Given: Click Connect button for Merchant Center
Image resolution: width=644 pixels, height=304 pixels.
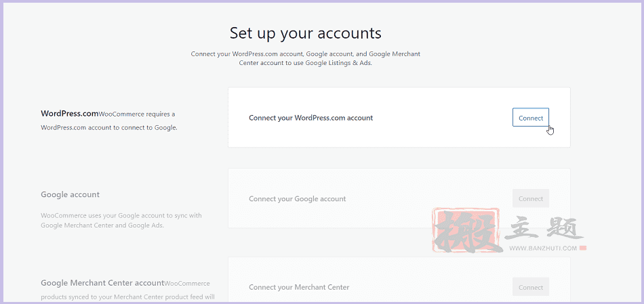Looking at the screenshot, I should [x=531, y=287].
